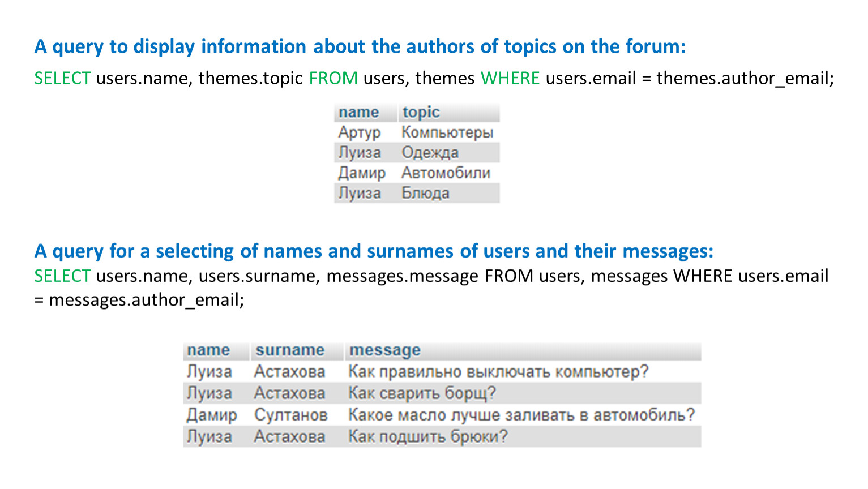Select the 'Компьютеры' topic cell

click(447, 133)
